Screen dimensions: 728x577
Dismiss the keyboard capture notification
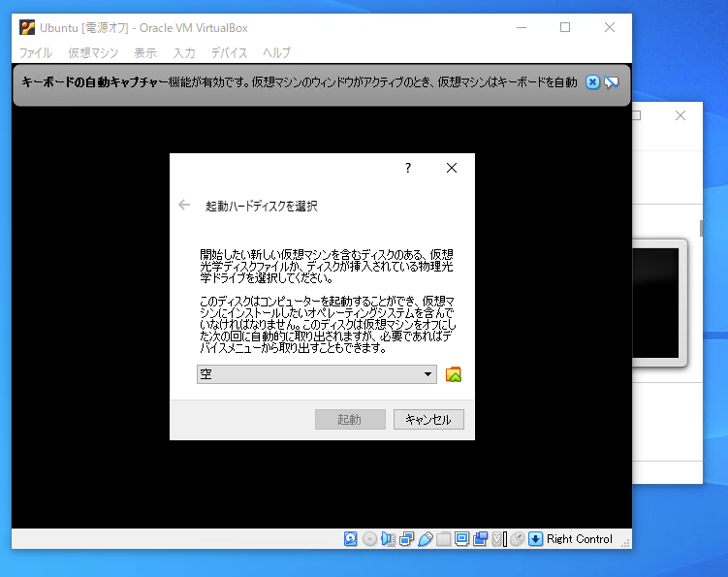click(592, 82)
